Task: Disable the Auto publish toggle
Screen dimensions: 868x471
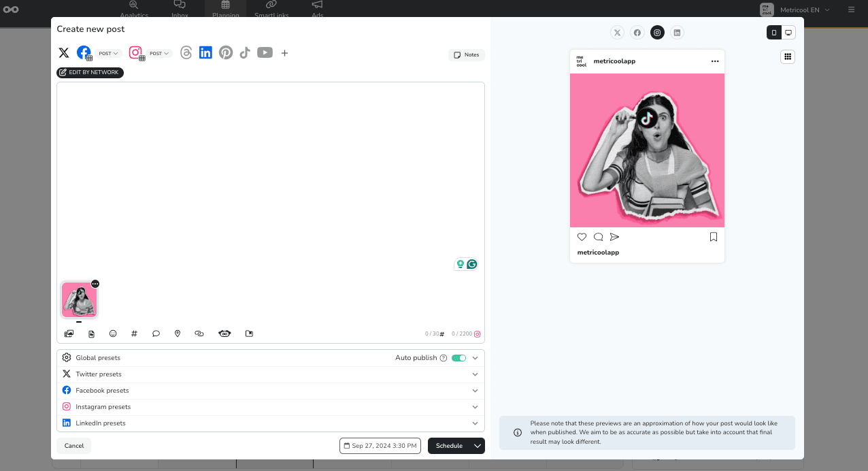Action: click(x=458, y=357)
